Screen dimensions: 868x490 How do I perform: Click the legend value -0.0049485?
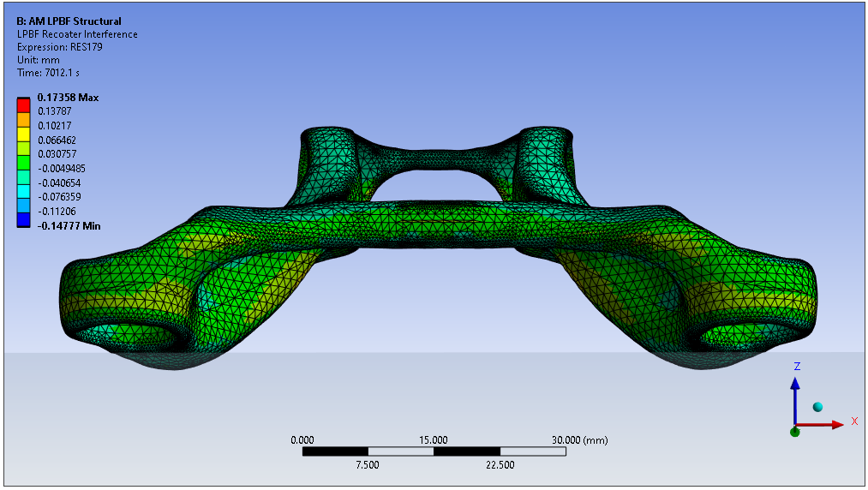[x=62, y=168]
